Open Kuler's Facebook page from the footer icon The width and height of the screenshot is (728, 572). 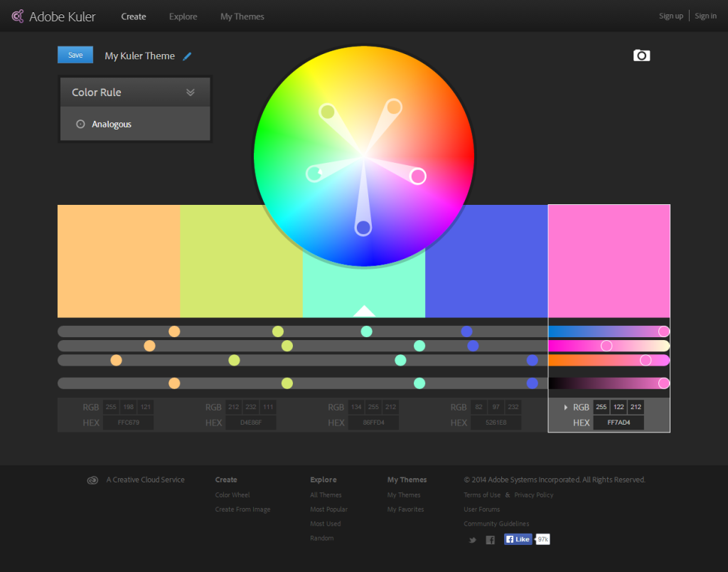(490, 540)
